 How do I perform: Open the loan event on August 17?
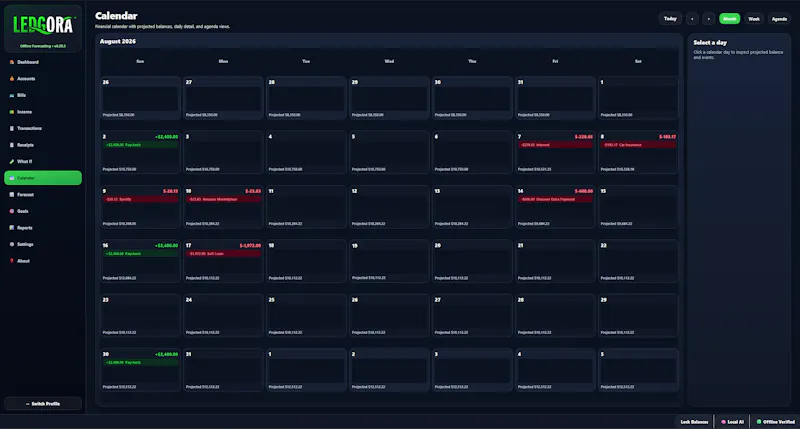pyautogui.click(x=223, y=254)
